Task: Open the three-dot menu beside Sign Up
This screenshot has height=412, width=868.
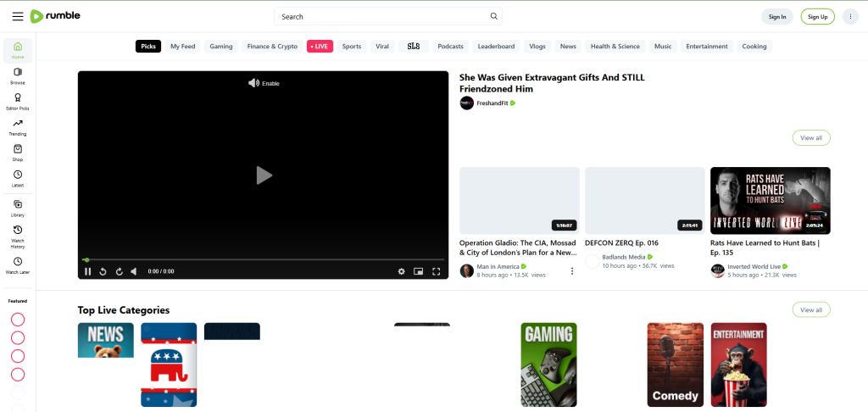Action: (x=850, y=16)
